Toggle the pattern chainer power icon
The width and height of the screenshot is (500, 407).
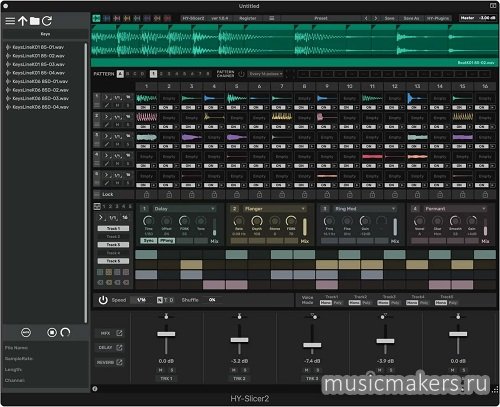[241, 74]
